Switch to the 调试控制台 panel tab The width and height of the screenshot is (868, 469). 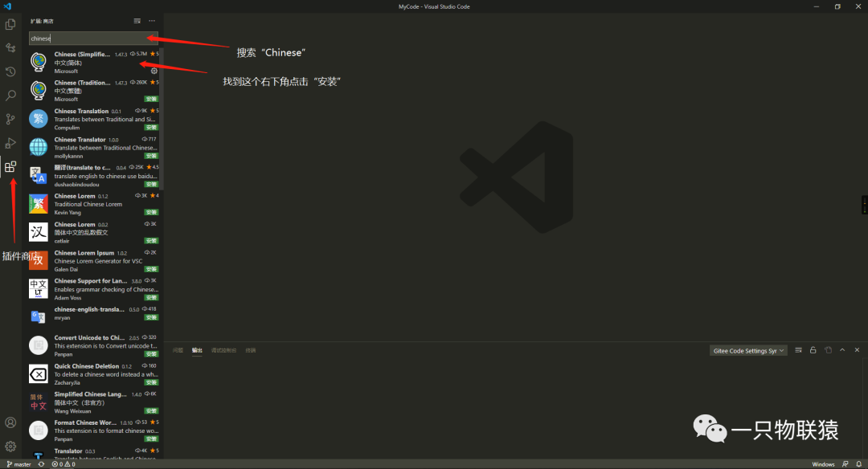(223, 350)
